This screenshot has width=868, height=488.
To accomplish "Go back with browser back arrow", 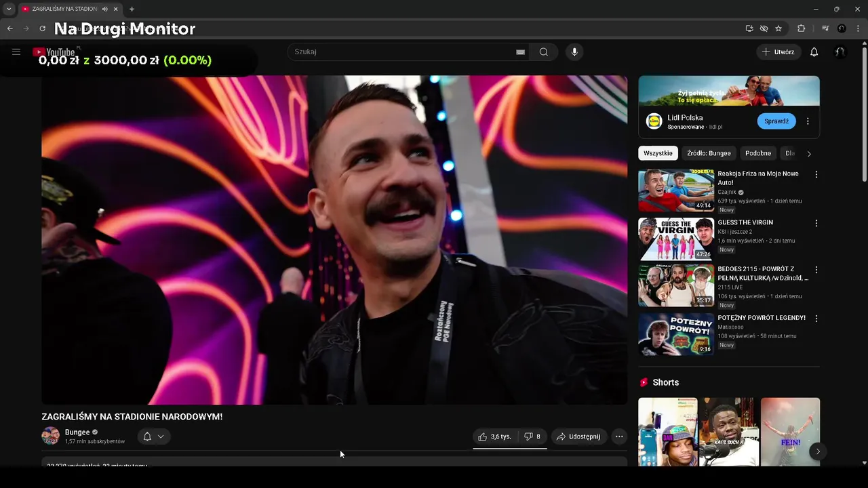I will pyautogui.click(x=10, y=28).
